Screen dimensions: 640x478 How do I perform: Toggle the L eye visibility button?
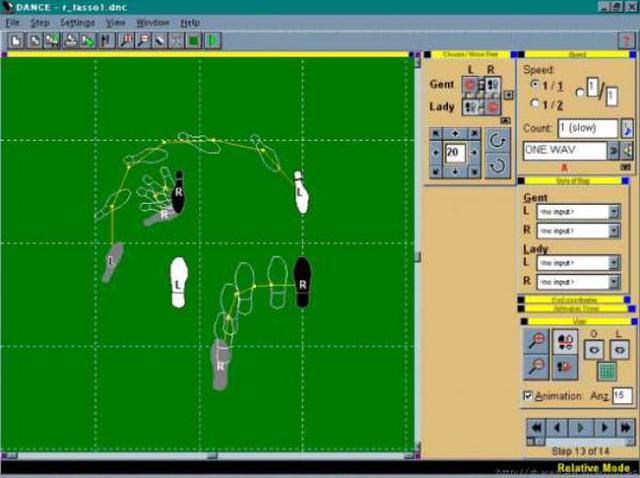pos(620,350)
